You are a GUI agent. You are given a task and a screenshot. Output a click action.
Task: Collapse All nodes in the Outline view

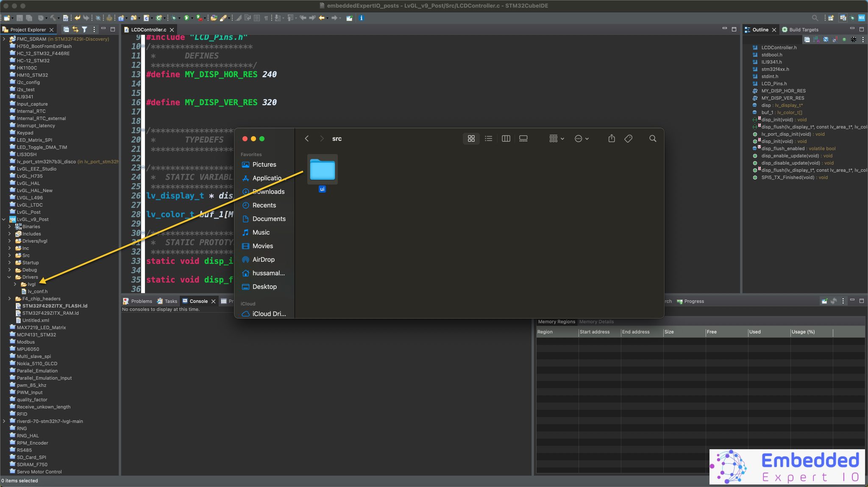click(x=807, y=39)
